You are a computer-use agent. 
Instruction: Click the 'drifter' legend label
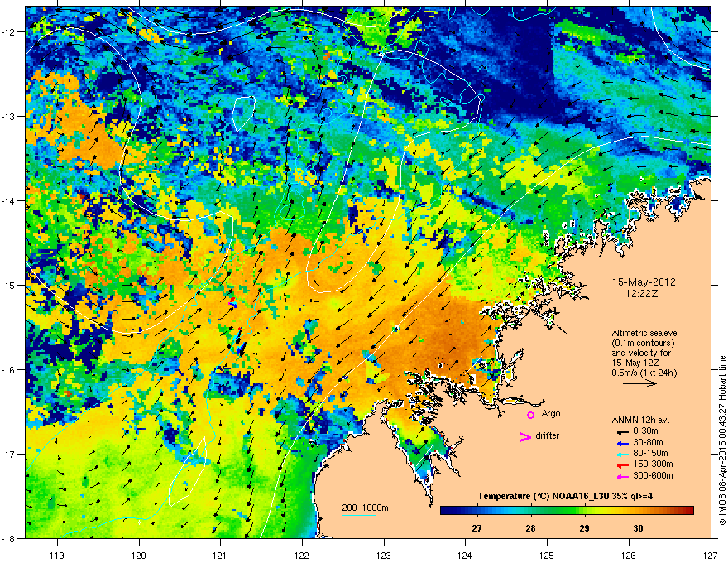click(x=548, y=435)
